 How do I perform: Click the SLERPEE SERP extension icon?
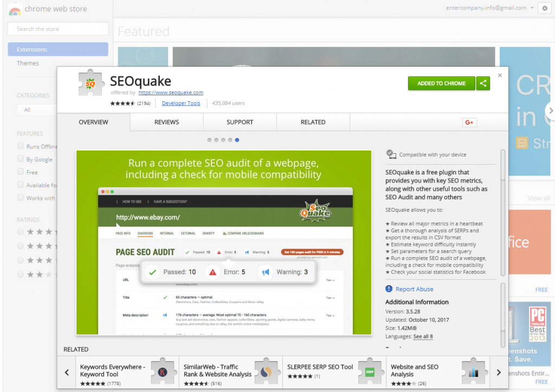tap(370, 371)
